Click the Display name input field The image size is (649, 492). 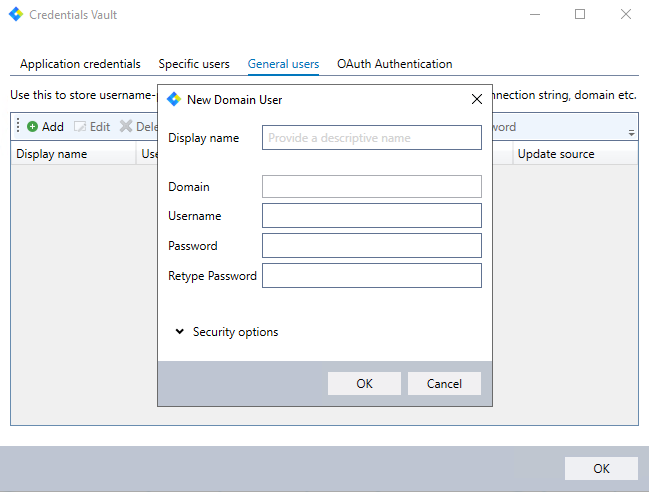tap(372, 137)
